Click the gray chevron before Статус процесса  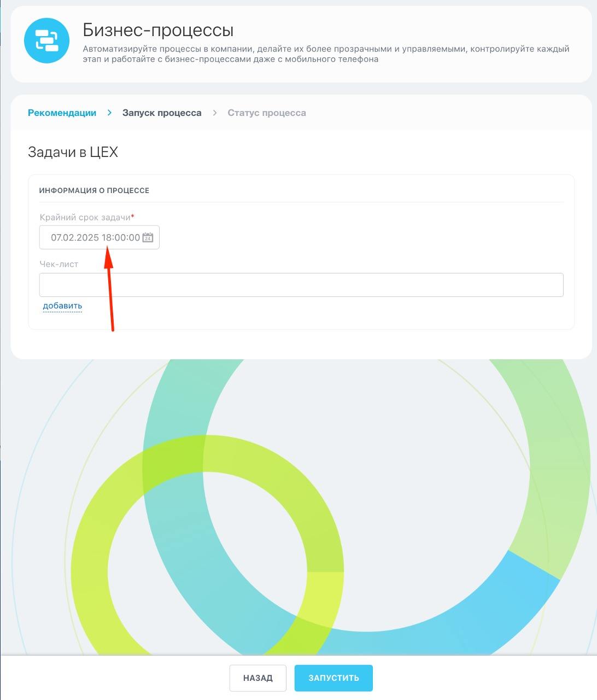[x=215, y=113]
